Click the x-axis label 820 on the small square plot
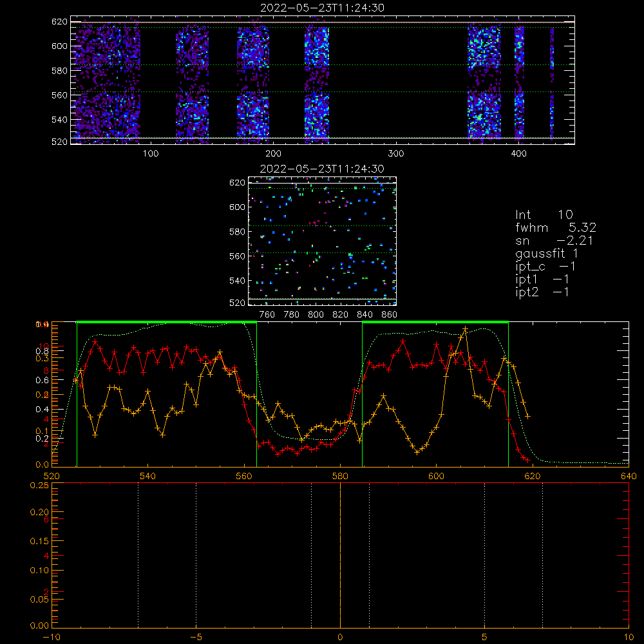The width and height of the screenshot is (644, 644). 341,315
